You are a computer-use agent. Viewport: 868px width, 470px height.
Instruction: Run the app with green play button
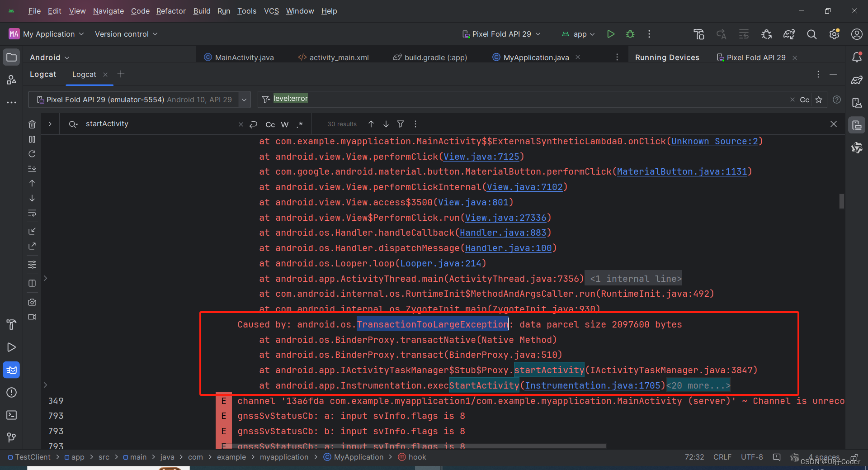(611, 34)
